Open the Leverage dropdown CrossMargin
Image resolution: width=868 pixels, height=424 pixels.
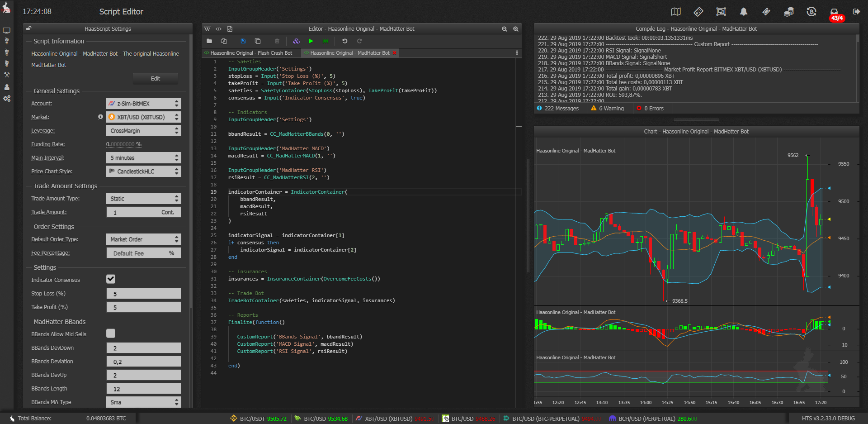[x=144, y=131]
